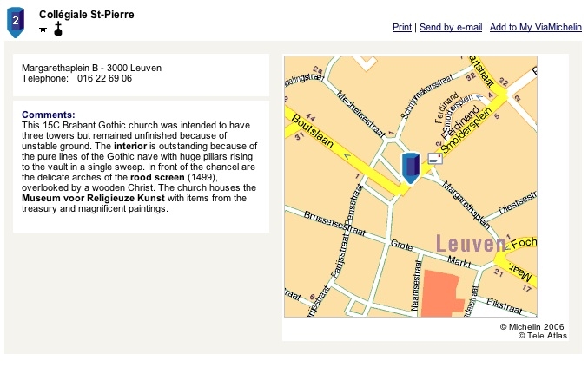
Task: Click the Michelin star rating icon
Action: (43, 30)
